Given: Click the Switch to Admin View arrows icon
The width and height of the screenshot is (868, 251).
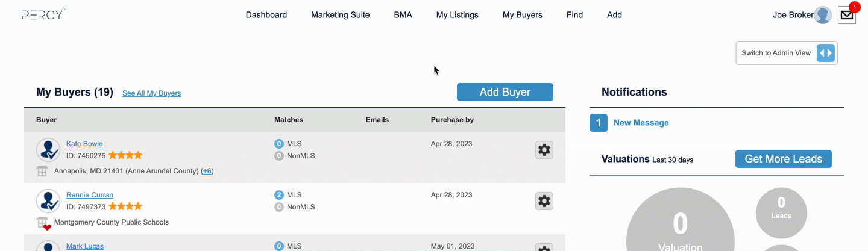Looking at the screenshot, I should (x=826, y=53).
